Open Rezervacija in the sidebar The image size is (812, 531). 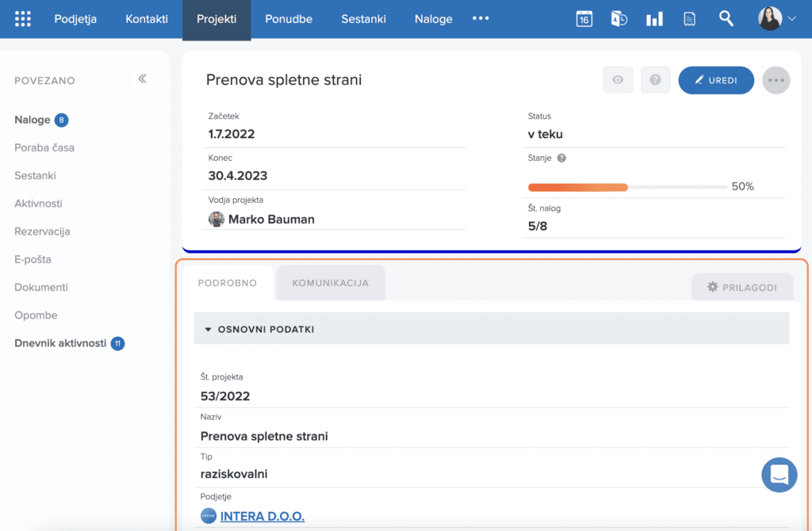(42, 231)
